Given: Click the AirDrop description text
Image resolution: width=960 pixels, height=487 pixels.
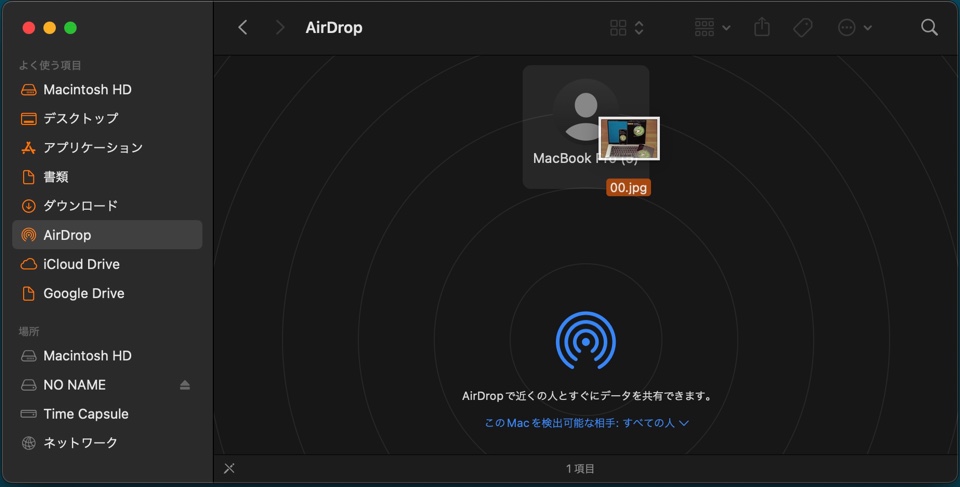Looking at the screenshot, I should point(588,396).
